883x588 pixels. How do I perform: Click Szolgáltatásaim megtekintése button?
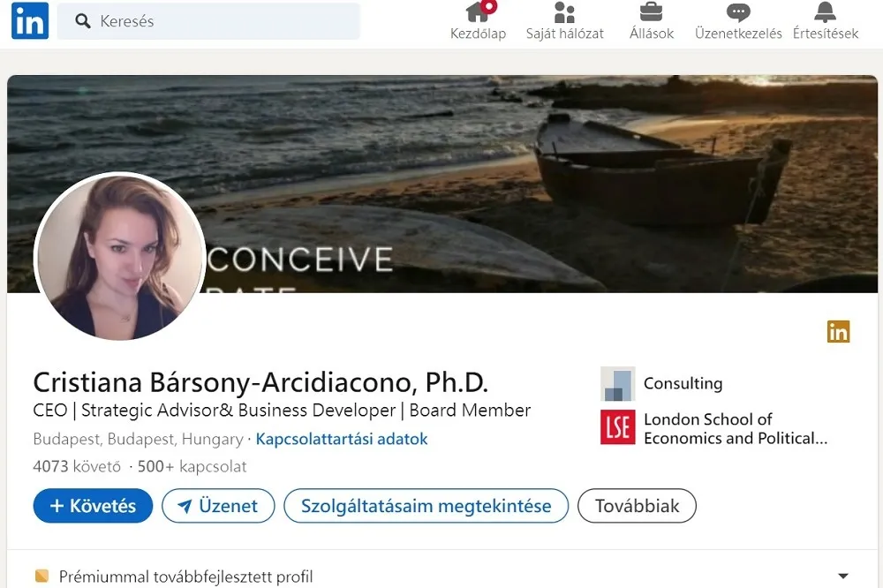point(426,506)
